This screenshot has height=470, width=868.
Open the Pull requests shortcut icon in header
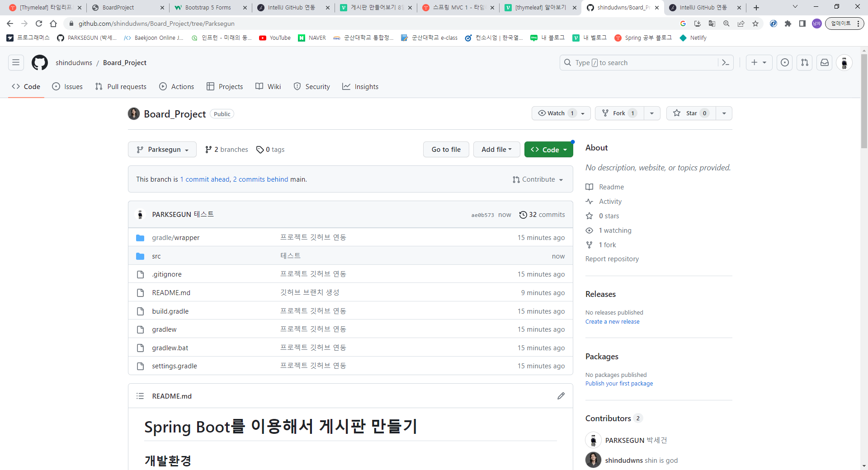click(805, 63)
